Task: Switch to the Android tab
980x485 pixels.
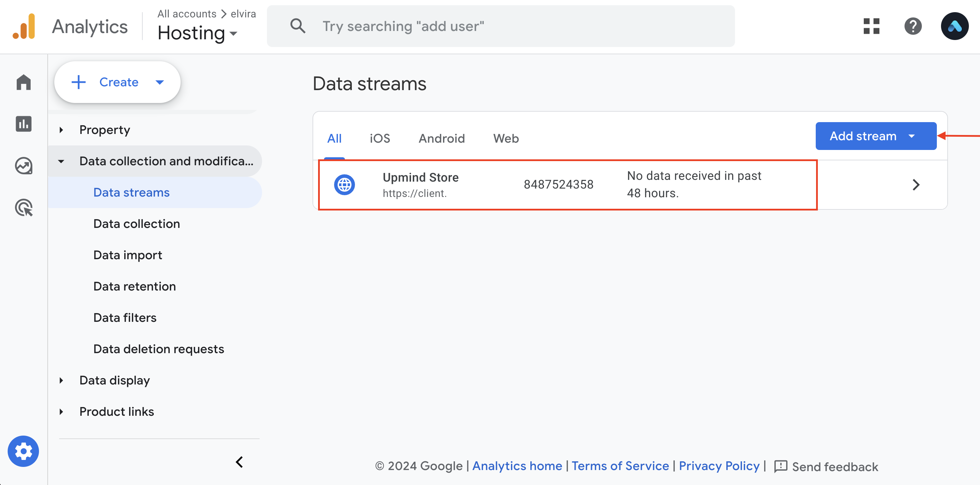Action: click(441, 138)
